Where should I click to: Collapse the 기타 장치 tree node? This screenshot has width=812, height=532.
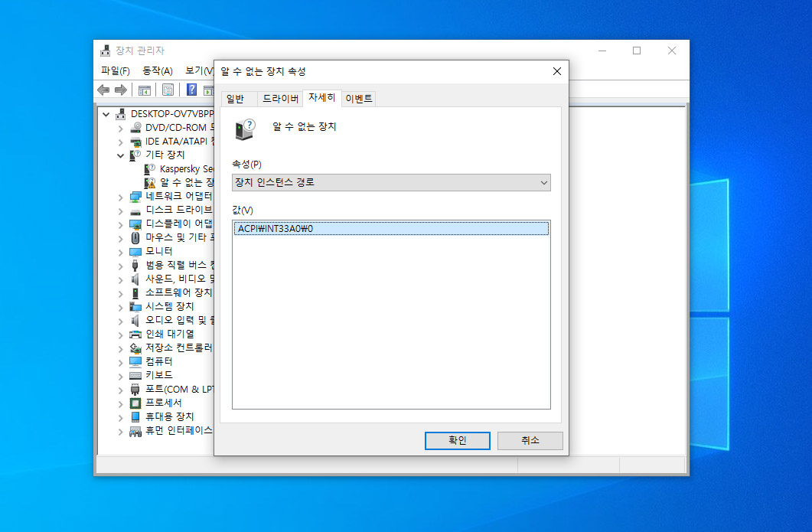[120, 155]
